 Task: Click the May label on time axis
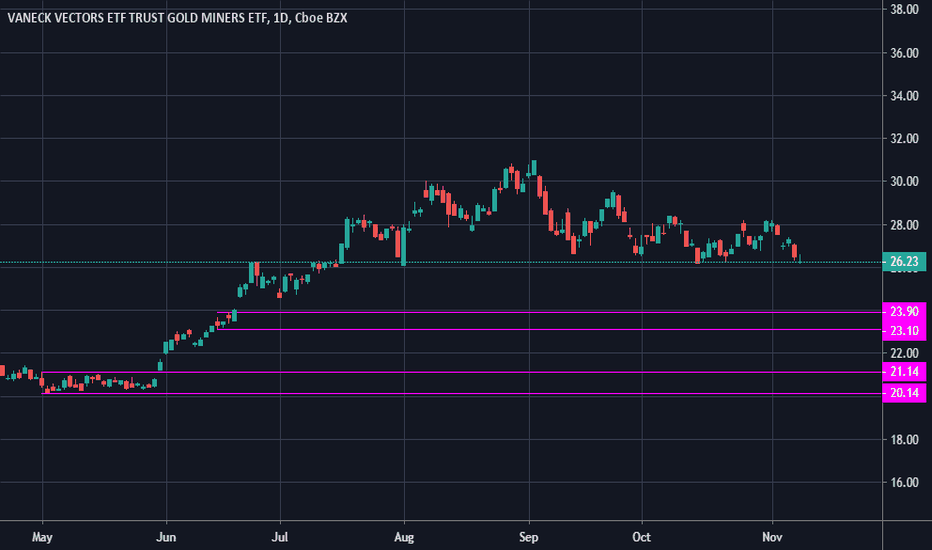click(x=42, y=538)
